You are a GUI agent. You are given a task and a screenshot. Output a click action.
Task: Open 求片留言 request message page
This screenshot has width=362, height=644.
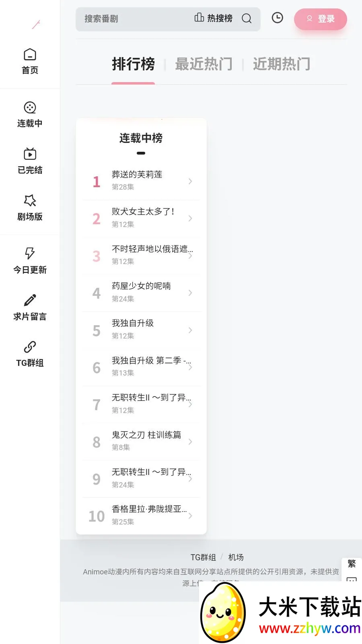pos(30,300)
